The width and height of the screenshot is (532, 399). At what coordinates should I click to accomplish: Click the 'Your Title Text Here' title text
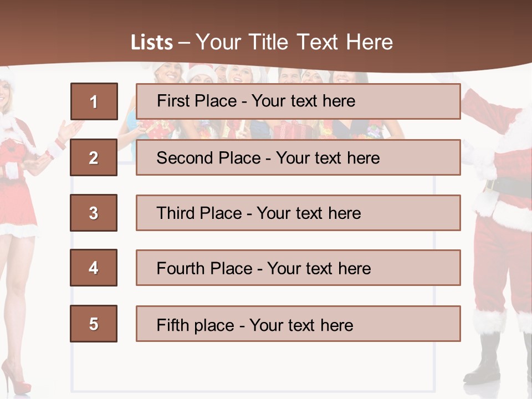pos(294,42)
